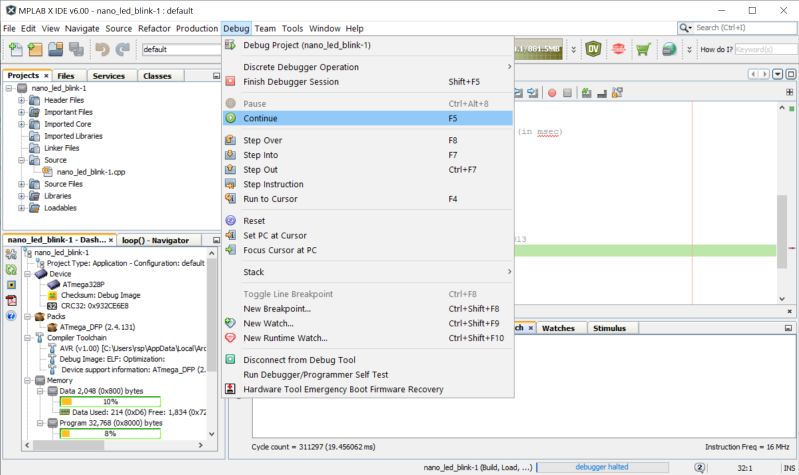The image size is (799, 475).
Task: Expand the Header Files folder
Action: pos(21,100)
